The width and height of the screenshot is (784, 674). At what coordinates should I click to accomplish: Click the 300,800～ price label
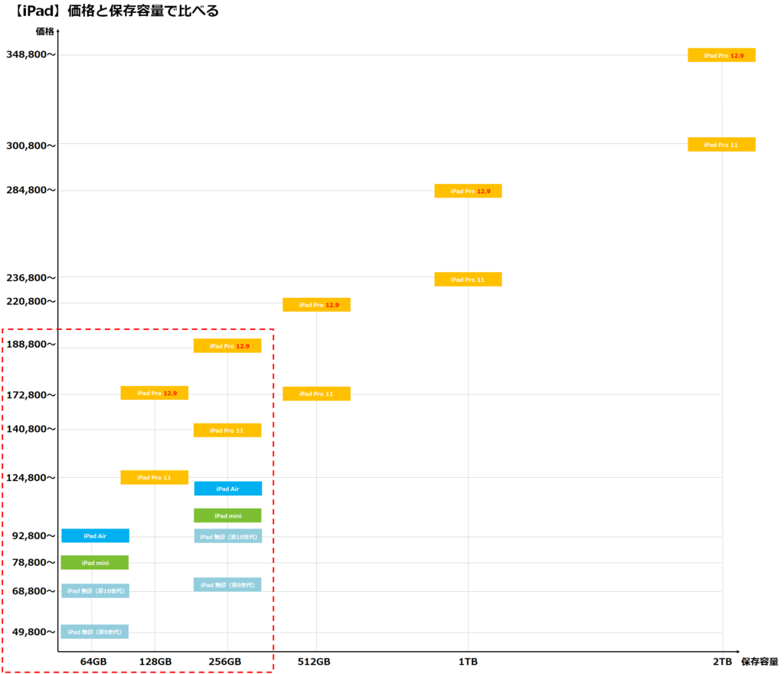coord(31,146)
